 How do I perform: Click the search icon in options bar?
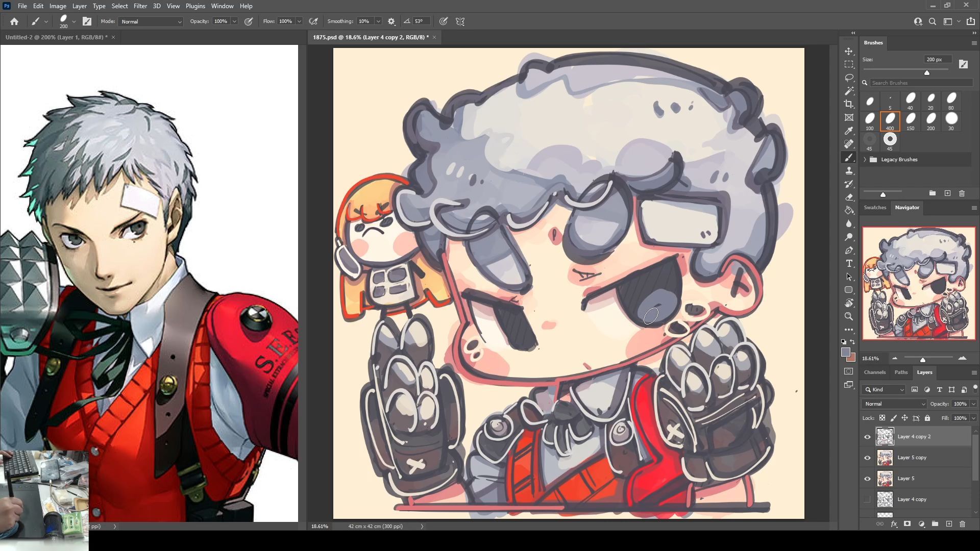pyautogui.click(x=933, y=21)
